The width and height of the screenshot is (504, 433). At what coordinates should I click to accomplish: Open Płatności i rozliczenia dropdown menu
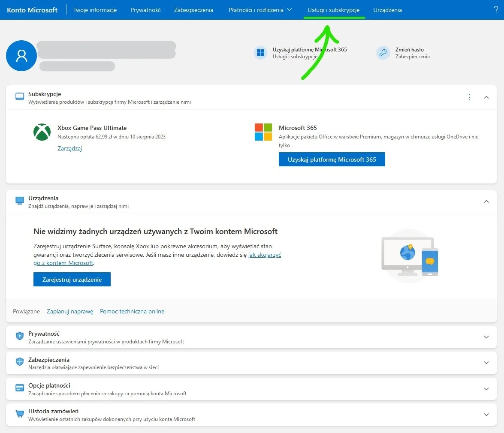(260, 10)
